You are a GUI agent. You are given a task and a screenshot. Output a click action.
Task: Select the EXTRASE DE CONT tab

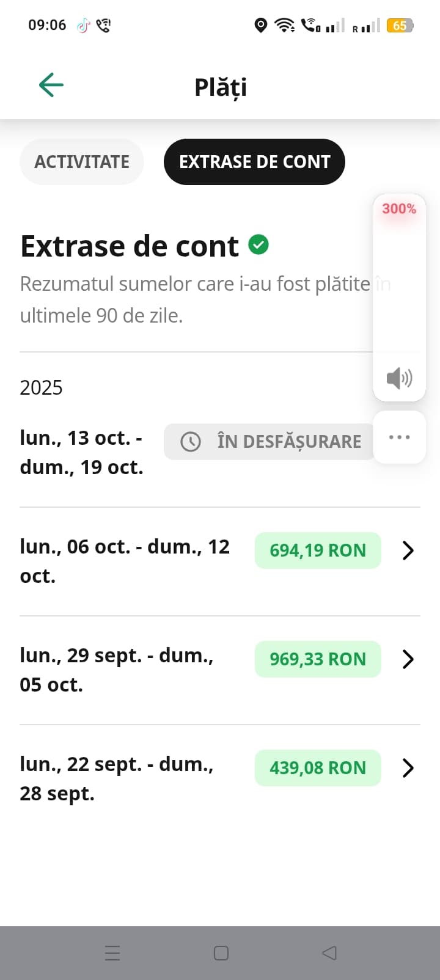click(254, 162)
